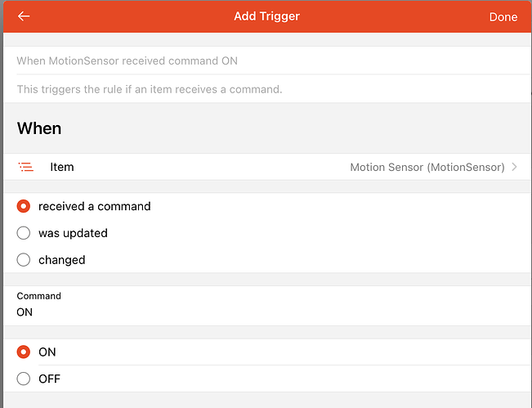Screen dimensions: 532x408
Task: Click the 'When' section heading
Action: click(x=39, y=128)
